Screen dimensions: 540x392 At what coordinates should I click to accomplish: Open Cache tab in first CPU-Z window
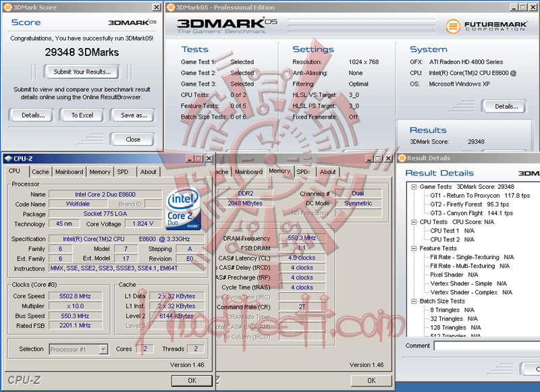point(40,172)
